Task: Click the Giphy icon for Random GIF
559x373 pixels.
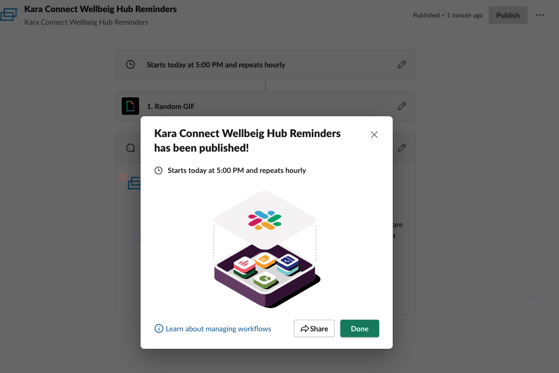Action: click(x=130, y=106)
